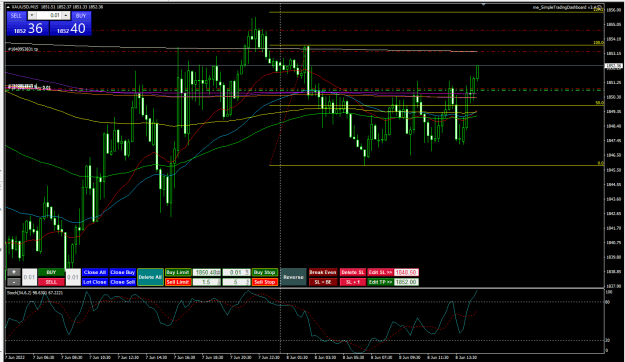Click the Close Buy button

(123, 272)
